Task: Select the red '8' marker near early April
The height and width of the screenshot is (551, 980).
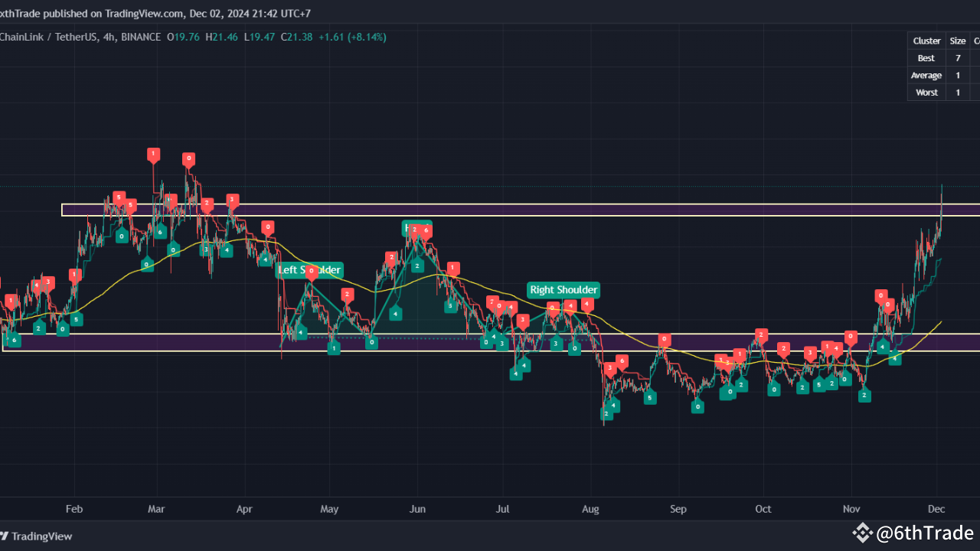Action: point(267,227)
